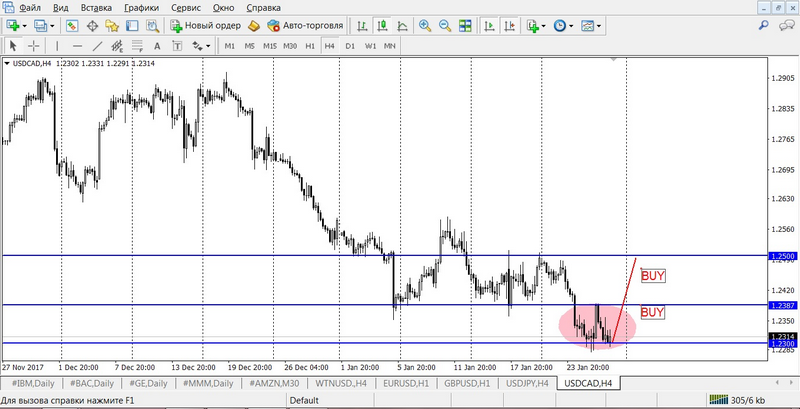Zoom in on the chart

tap(424, 25)
